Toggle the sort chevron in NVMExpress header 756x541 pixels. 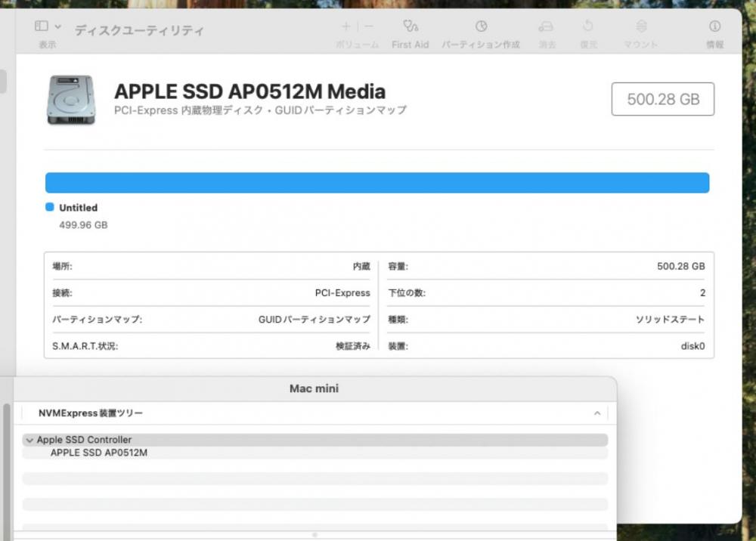pyautogui.click(x=597, y=413)
